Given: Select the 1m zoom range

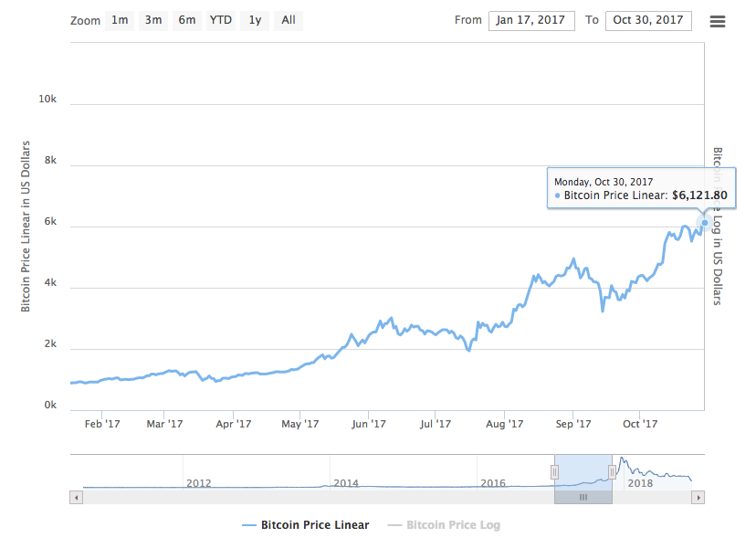Looking at the screenshot, I should (120, 20).
